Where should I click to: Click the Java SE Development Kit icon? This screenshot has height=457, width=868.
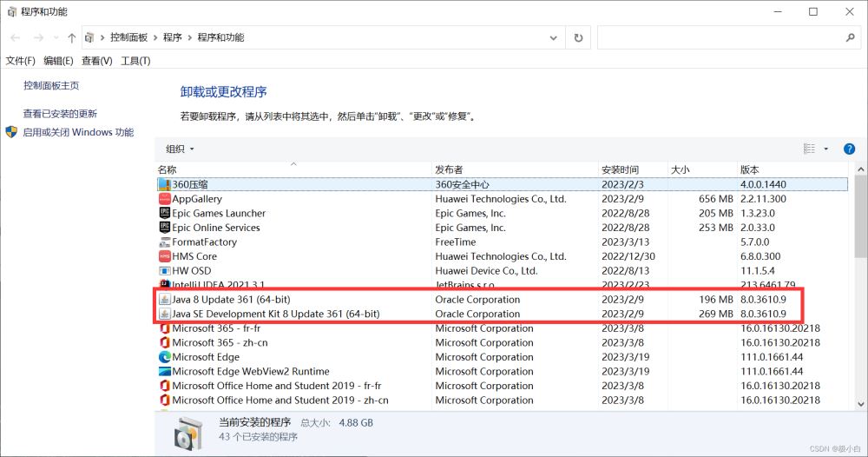[164, 315]
